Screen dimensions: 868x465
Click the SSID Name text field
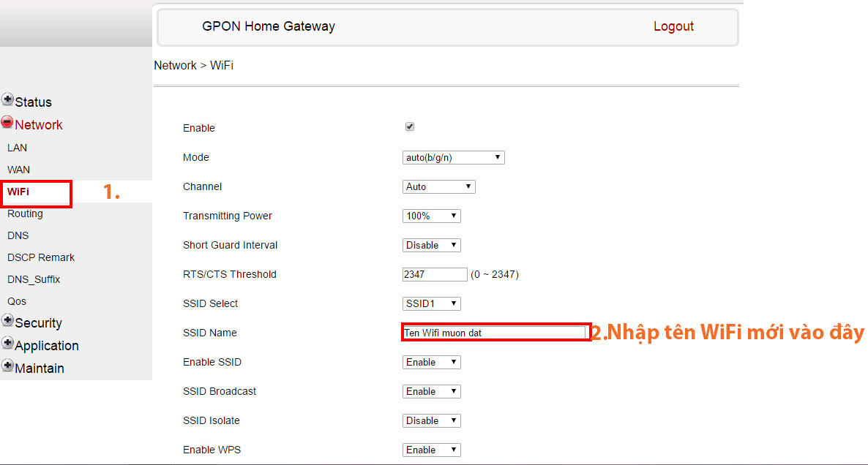tap(494, 333)
